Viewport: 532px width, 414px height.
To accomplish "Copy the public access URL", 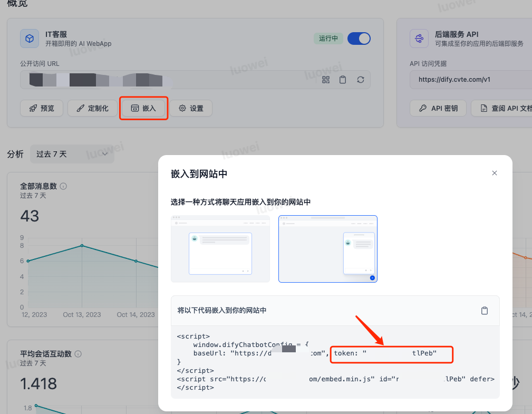I will point(343,80).
